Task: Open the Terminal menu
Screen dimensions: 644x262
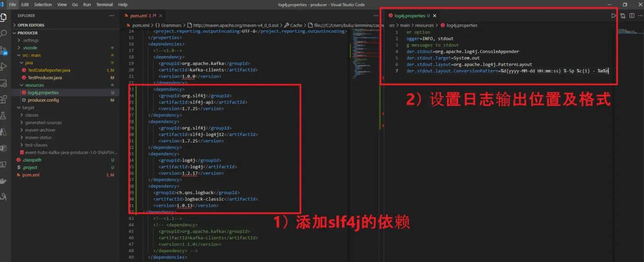Action: (x=105, y=5)
